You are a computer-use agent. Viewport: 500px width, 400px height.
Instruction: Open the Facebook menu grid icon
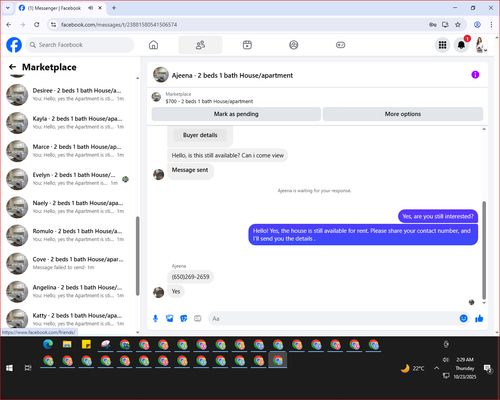pyautogui.click(x=442, y=45)
